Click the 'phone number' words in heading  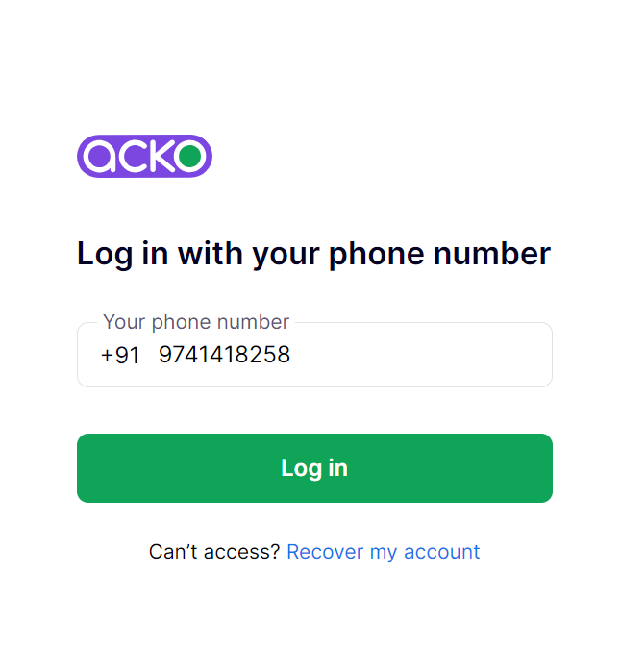[439, 254]
